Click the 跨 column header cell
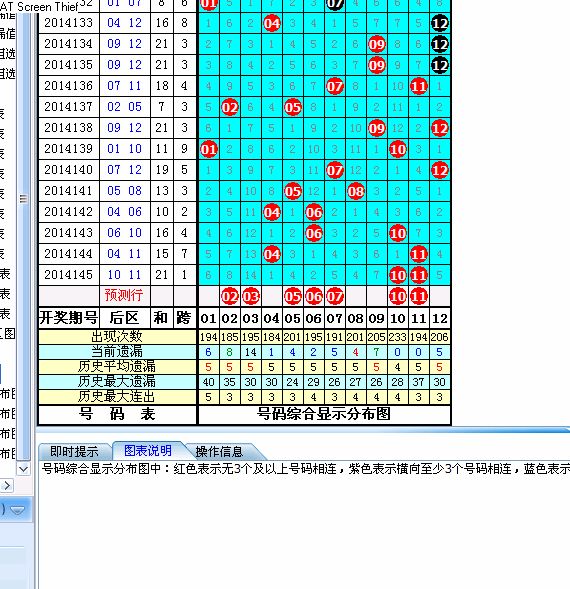 (x=184, y=318)
